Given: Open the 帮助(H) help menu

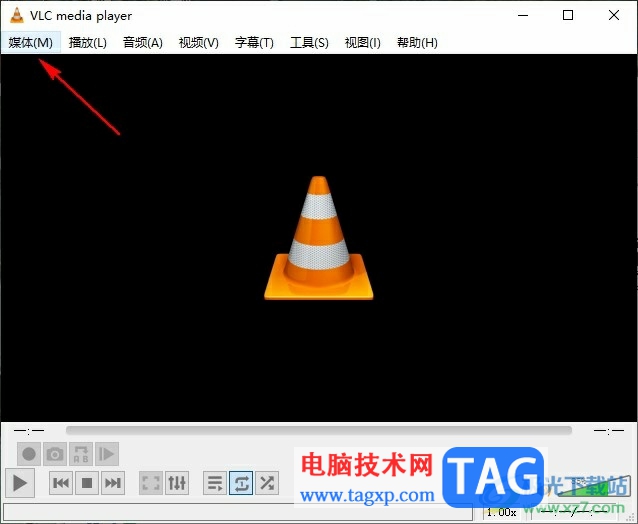Looking at the screenshot, I should pos(417,42).
